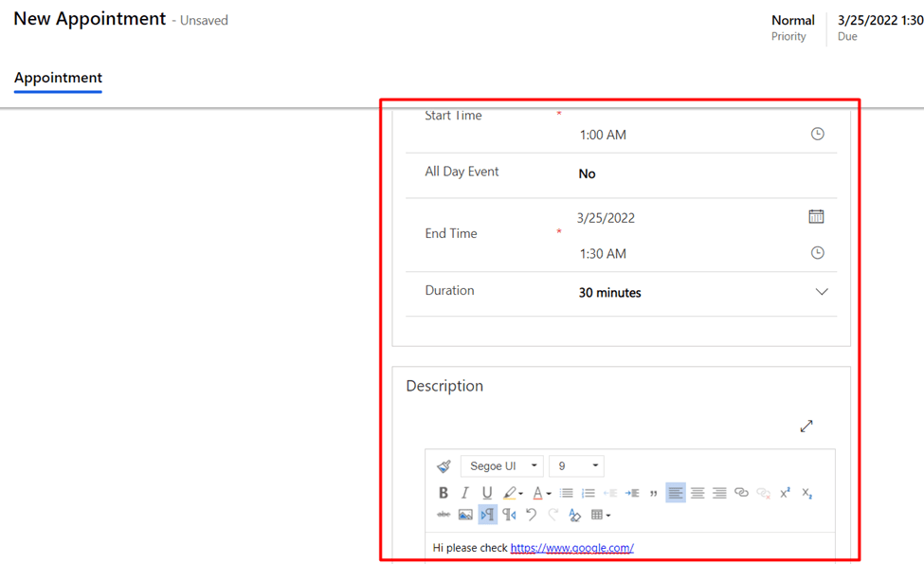Image resolution: width=924 pixels, height=564 pixels.
Task: Toggle italic text formatting
Action: click(464, 493)
